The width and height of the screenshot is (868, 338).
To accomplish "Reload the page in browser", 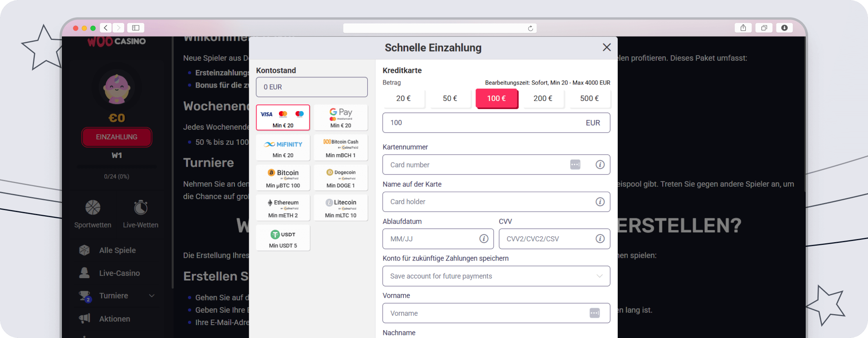I will coord(530,28).
